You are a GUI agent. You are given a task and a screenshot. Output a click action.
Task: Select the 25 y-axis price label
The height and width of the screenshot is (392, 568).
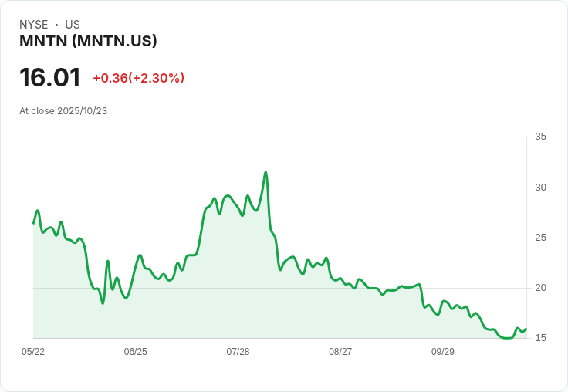[541, 238]
